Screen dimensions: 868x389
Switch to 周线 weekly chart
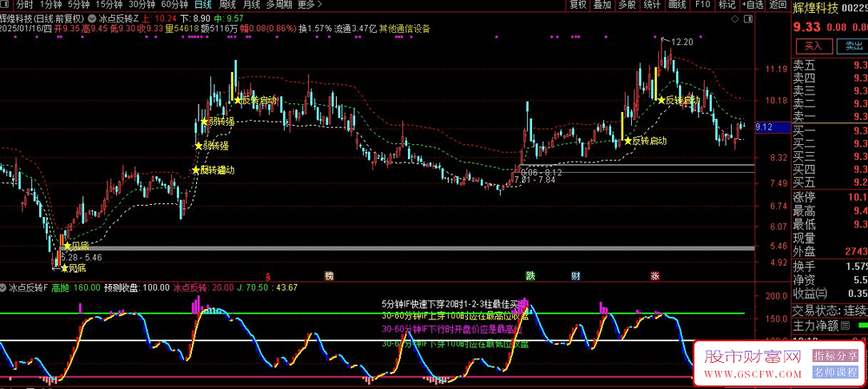227,5
